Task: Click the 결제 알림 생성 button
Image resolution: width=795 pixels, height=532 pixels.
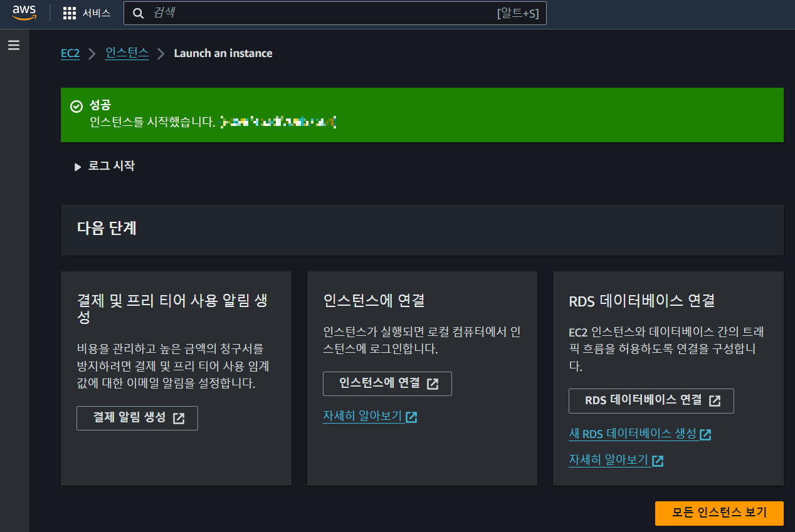Action: point(137,418)
